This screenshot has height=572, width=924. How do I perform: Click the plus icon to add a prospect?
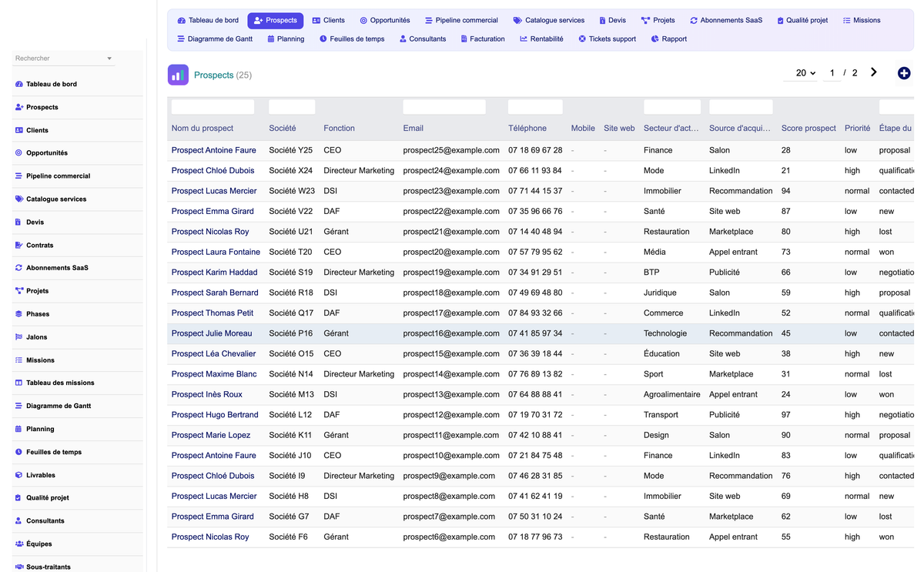904,73
